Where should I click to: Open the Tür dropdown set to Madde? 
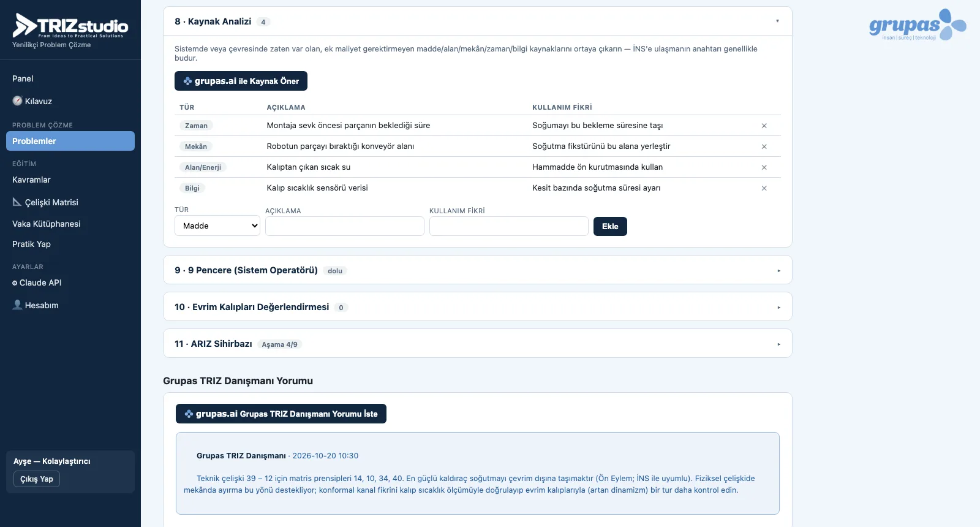click(x=217, y=226)
